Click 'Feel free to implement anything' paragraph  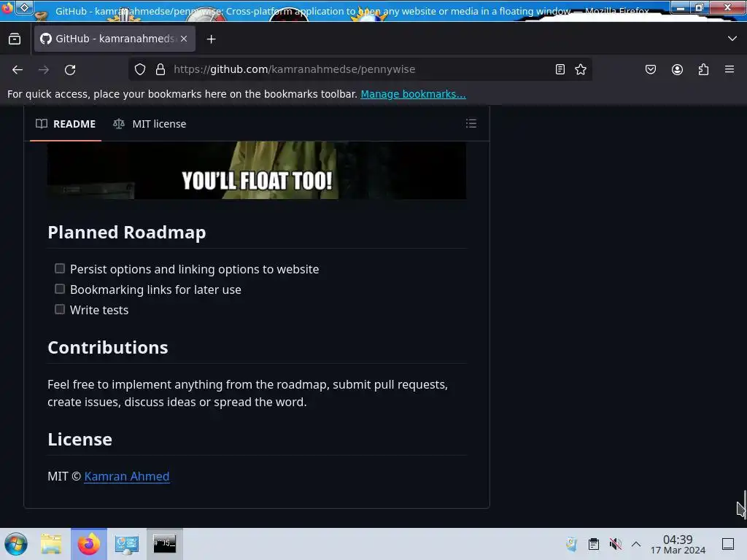(x=248, y=393)
